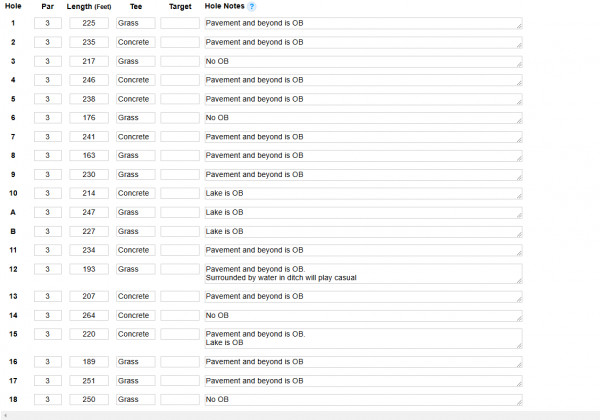The height and width of the screenshot is (420, 600).
Task: Click the horizontal scrollbar's left arrow
Action: [x=5, y=415]
